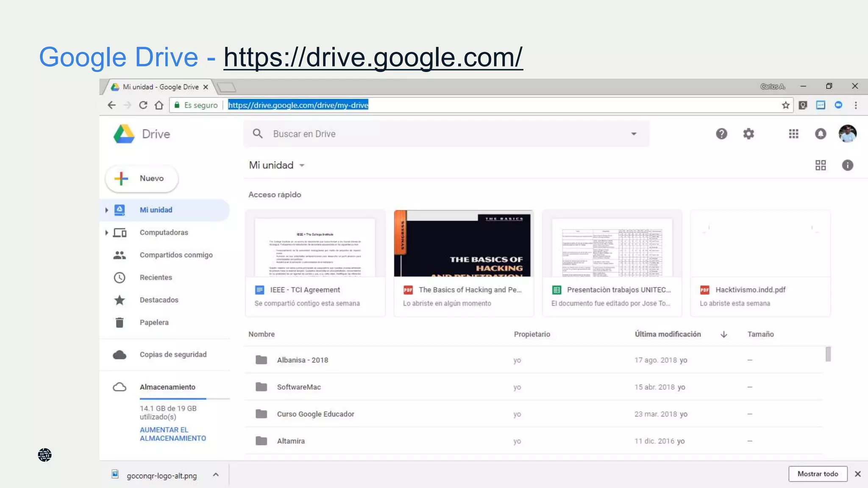Screen dimensions: 868x488
Task: Click the Nuevo button
Action: click(142, 178)
